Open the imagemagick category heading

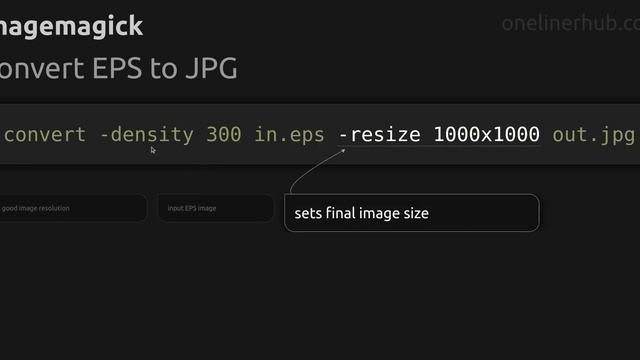click(x=71, y=26)
